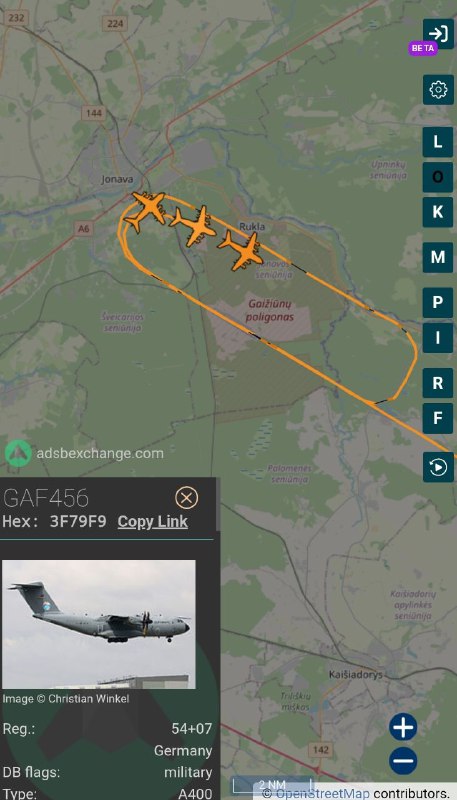Open the replay history icon
The height and width of the screenshot is (800, 457).
tap(438, 467)
